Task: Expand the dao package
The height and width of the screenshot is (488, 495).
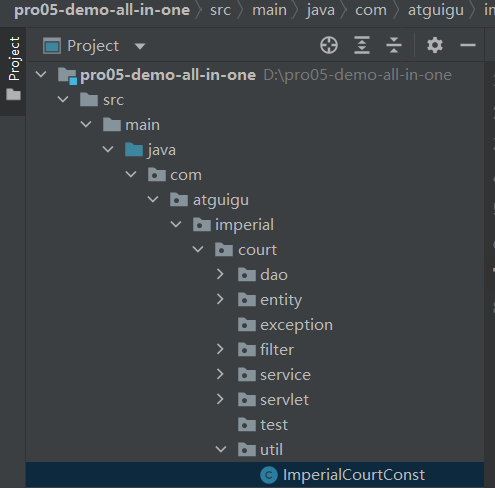Action: pos(220,274)
